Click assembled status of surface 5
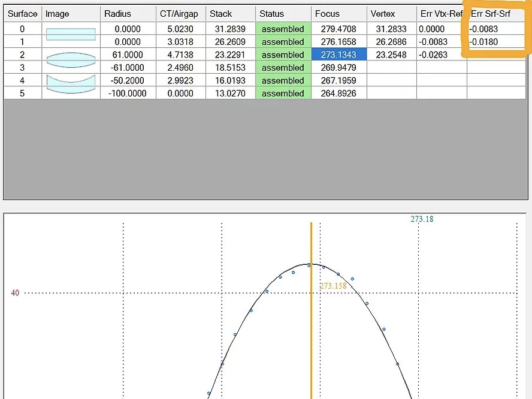The height and width of the screenshot is (399, 532). pos(283,93)
